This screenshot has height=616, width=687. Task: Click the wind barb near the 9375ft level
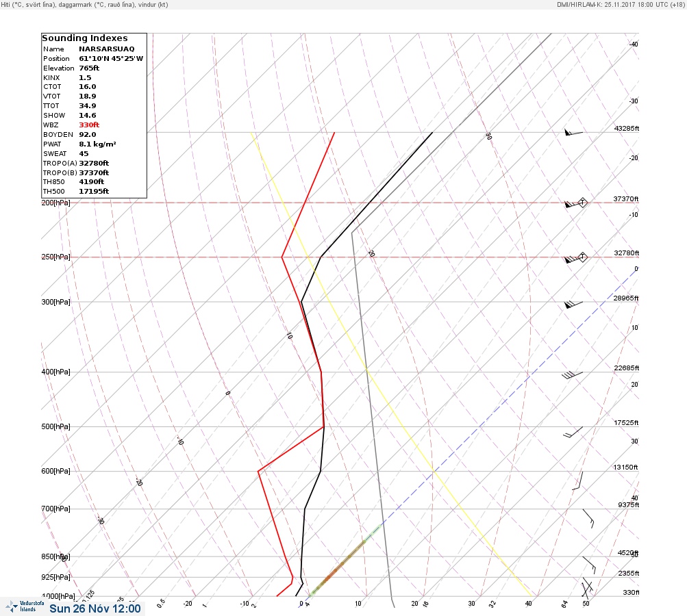pos(588,518)
